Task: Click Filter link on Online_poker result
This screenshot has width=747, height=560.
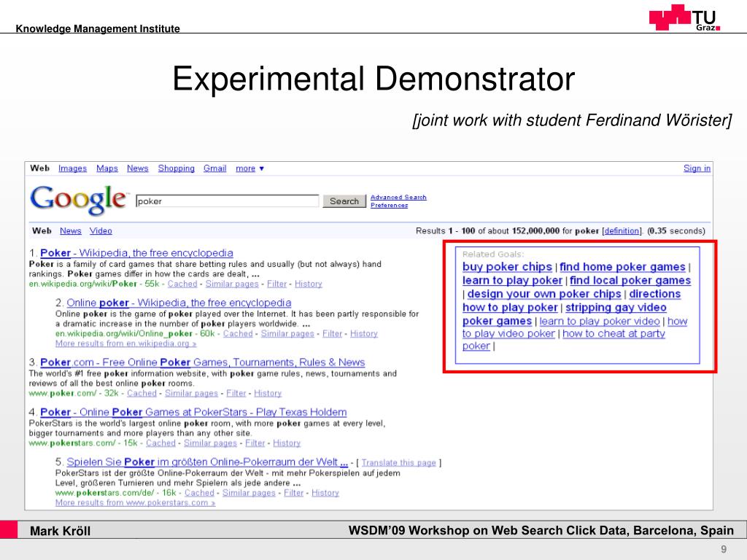Action: point(332,334)
